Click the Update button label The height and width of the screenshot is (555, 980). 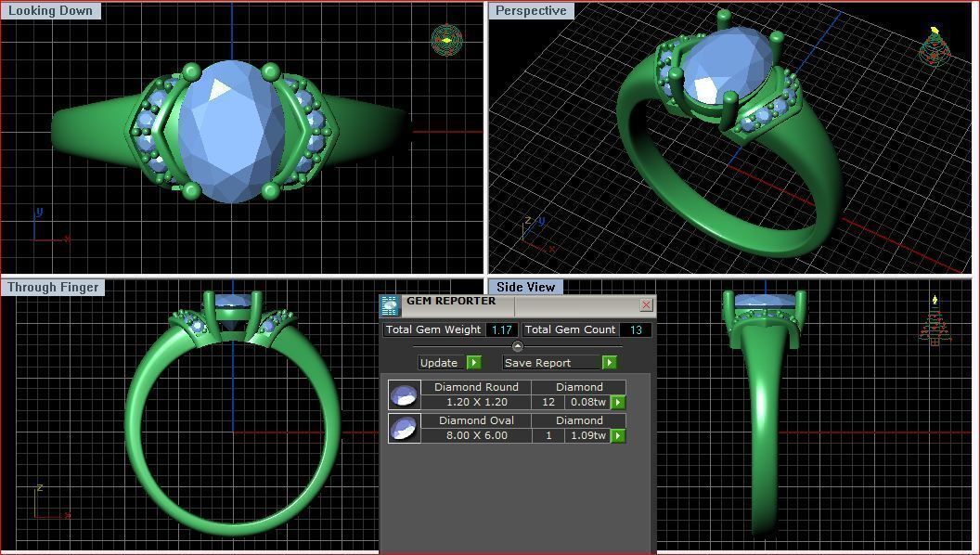point(439,363)
